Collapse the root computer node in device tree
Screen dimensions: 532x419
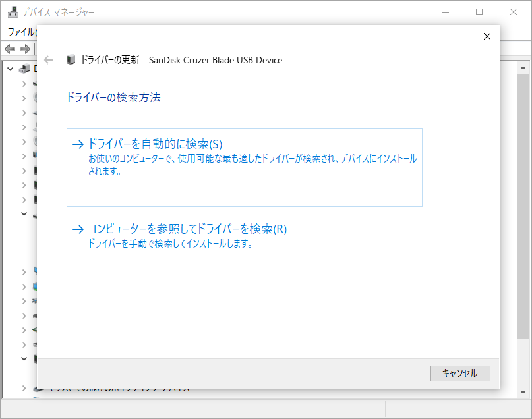[11, 69]
